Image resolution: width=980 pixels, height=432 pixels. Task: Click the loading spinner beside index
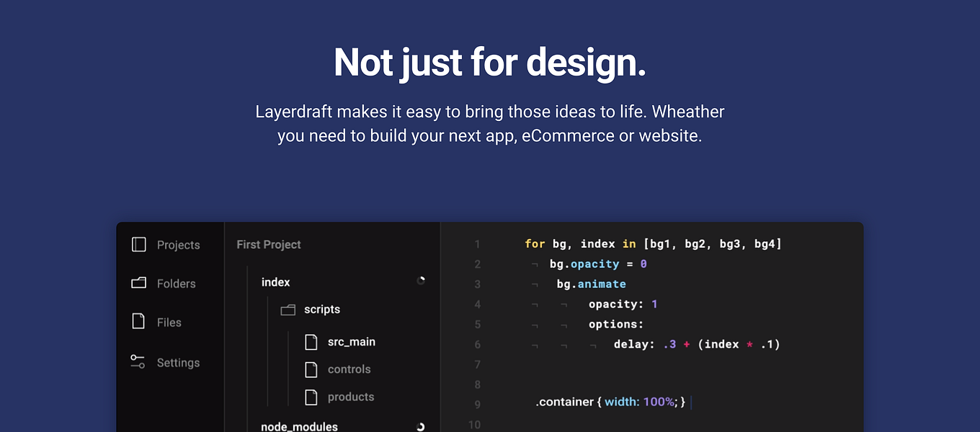(421, 281)
